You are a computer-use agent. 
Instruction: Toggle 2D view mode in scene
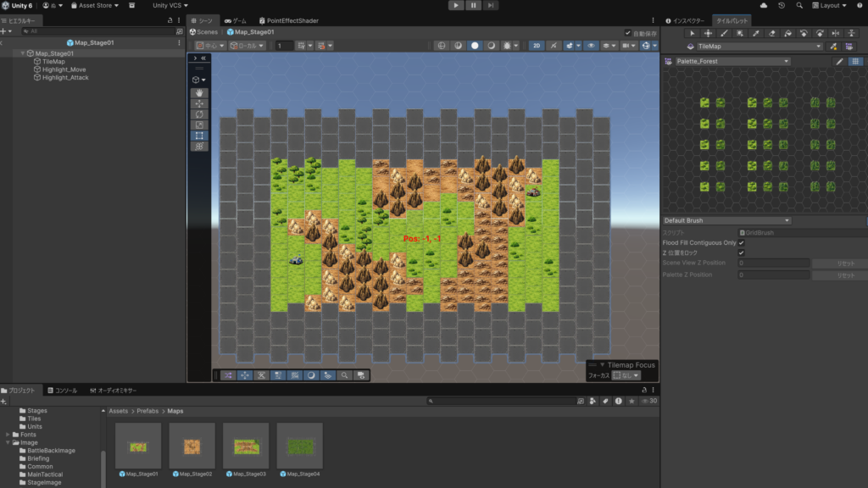tap(537, 45)
